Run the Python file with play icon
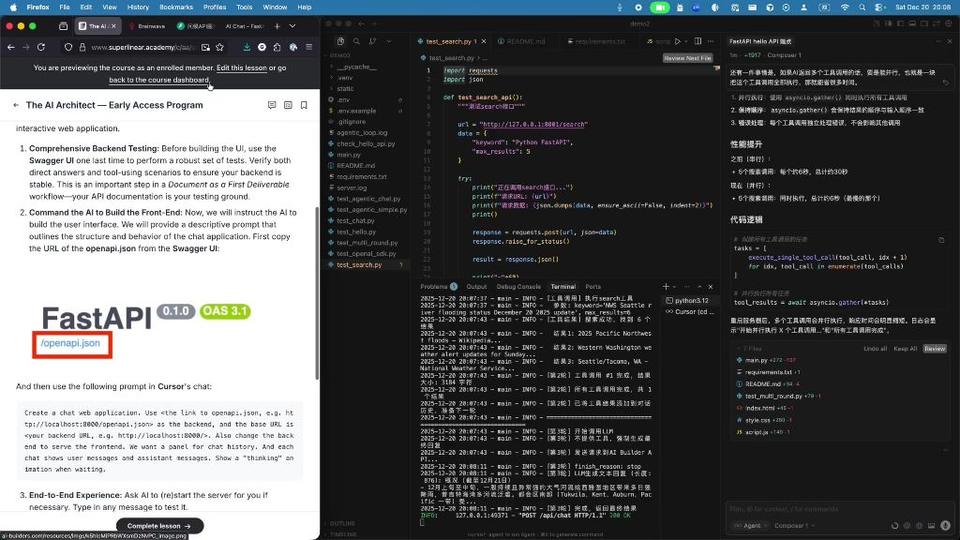The height and width of the screenshot is (540, 960). [x=677, y=41]
